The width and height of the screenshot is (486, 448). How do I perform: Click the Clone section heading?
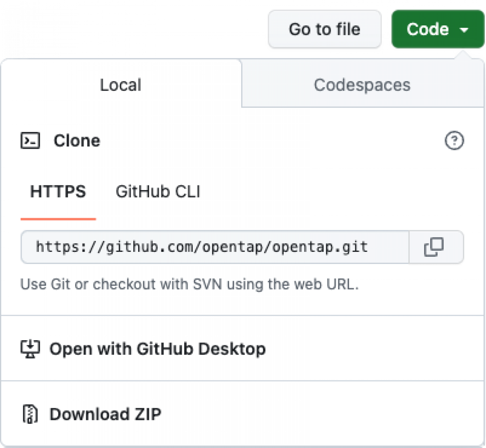(77, 141)
